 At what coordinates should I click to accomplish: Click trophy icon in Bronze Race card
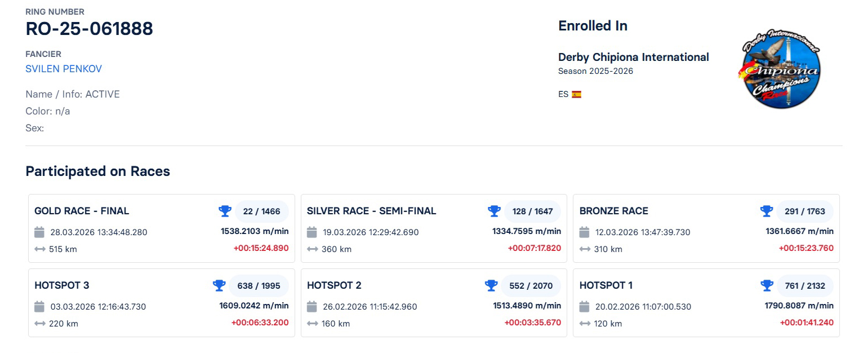[x=767, y=211]
